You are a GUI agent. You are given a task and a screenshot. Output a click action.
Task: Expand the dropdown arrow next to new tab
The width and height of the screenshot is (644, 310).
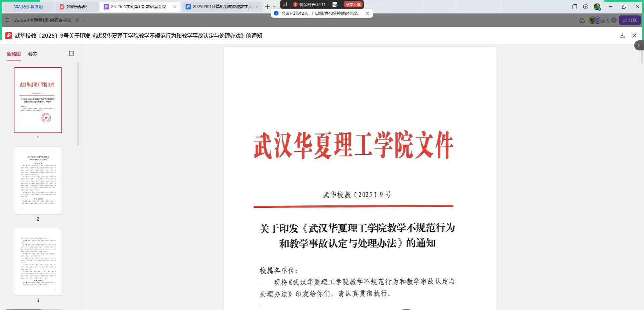[274, 7]
